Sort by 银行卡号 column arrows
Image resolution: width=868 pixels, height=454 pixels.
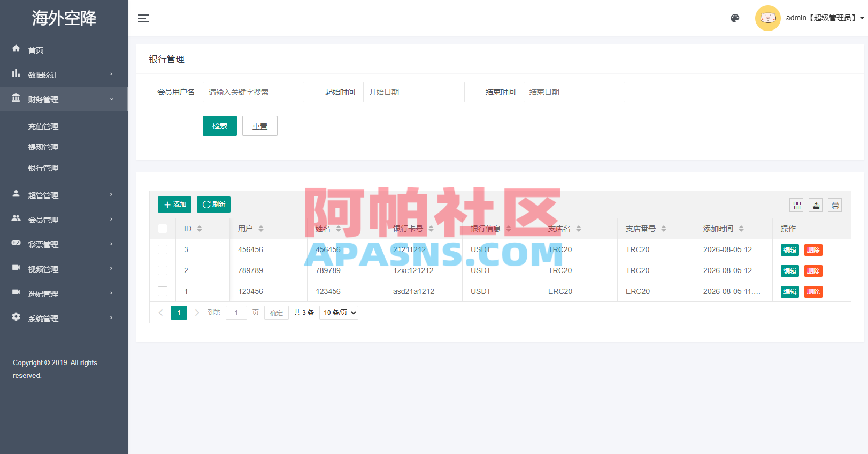(431, 229)
